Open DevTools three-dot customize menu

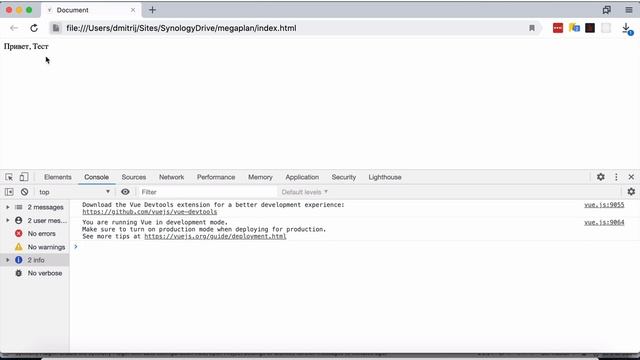click(x=616, y=177)
